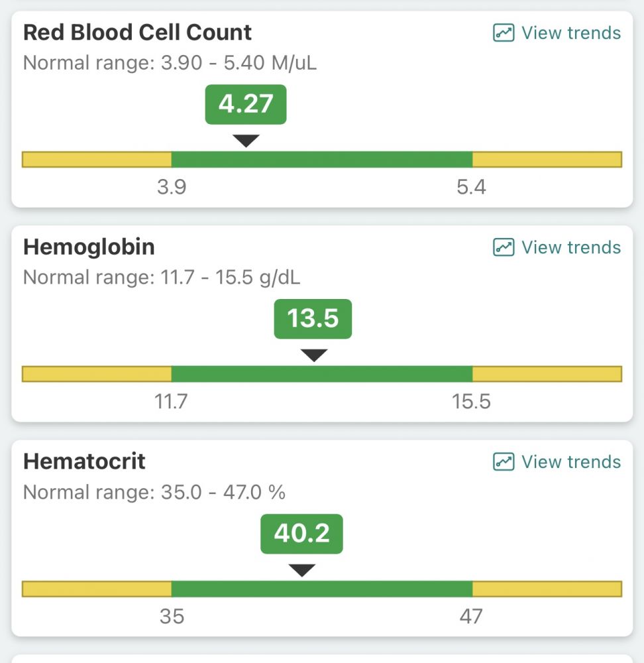The width and height of the screenshot is (644, 663).
Task: Tap the 13.5 hemoglobin value badge
Action: tap(313, 319)
